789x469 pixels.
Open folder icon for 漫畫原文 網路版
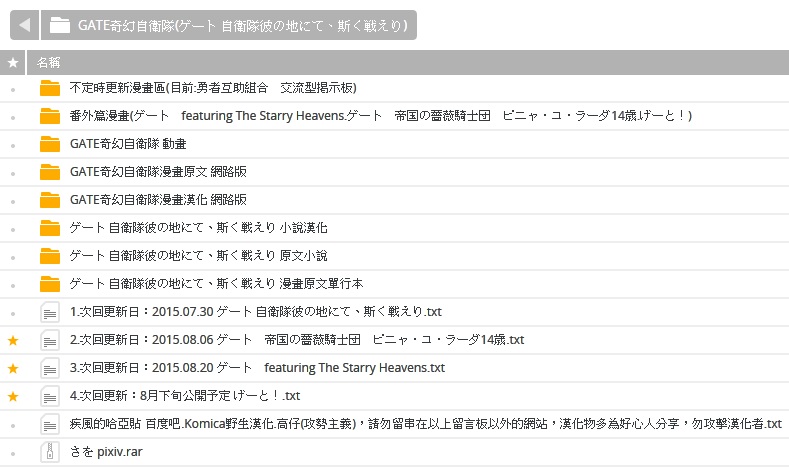tap(50, 172)
